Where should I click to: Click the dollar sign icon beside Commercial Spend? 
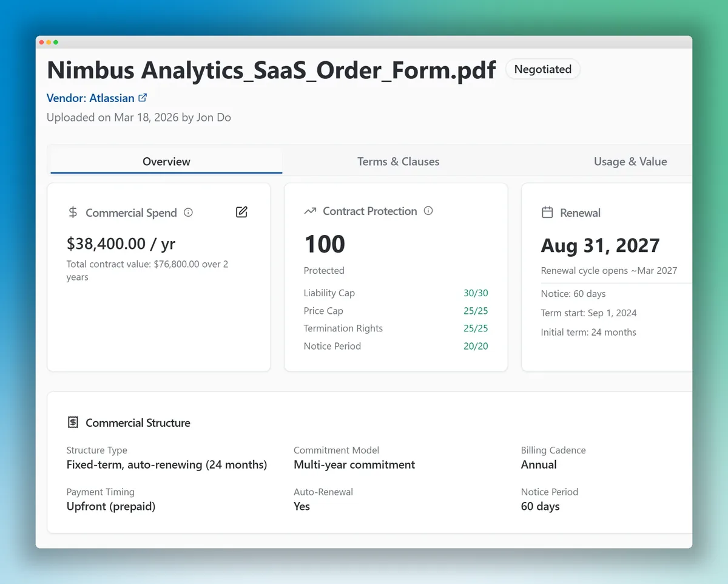click(73, 212)
